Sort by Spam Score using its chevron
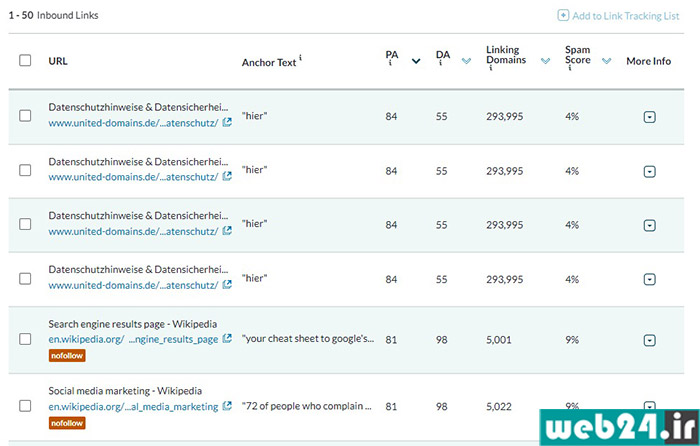This screenshot has width=700, height=446. coord(606,61)
